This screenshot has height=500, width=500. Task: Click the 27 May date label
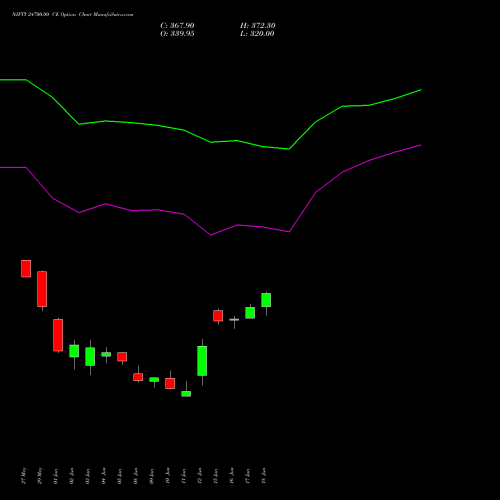coord(24,476)
